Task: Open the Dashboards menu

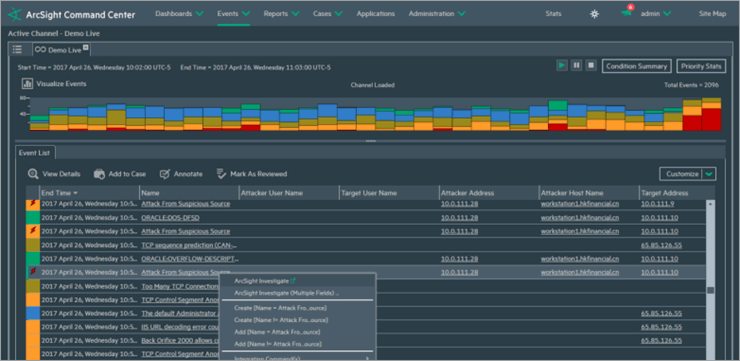Action: pos(179,14)
